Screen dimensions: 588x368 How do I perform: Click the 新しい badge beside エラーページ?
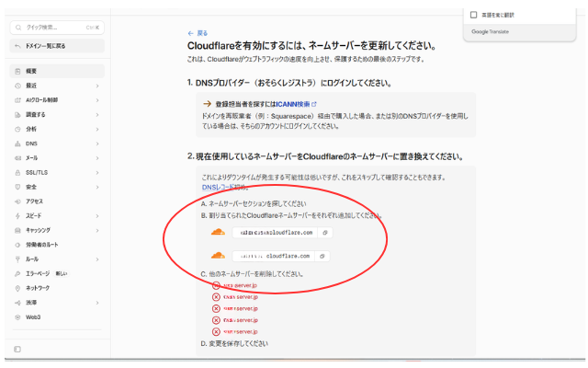click(x=62, y=274)
